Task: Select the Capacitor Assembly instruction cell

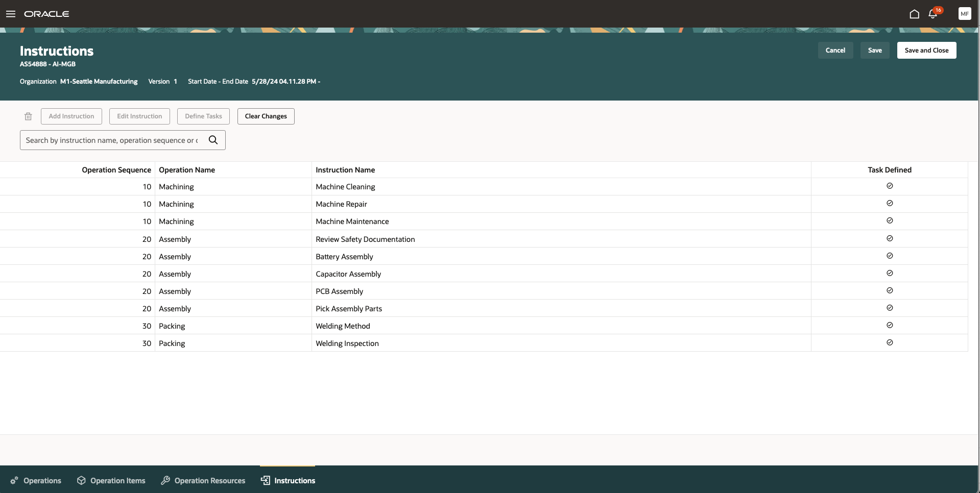Action: pyautogui.click(x=561, y=274)
